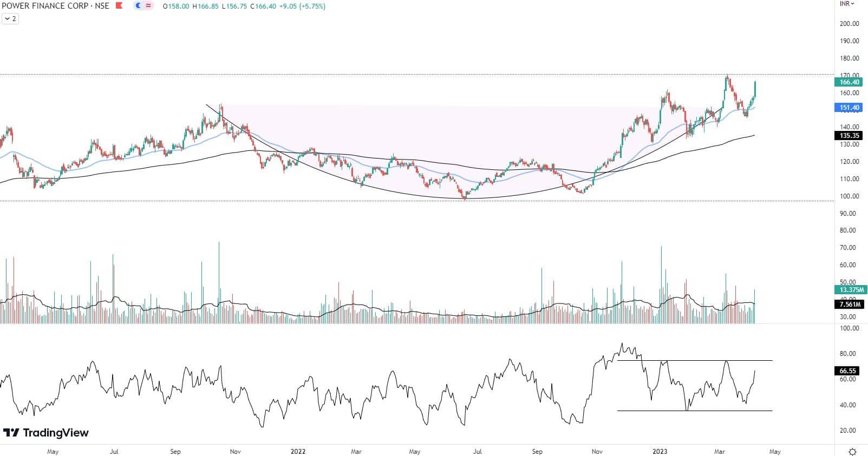Viewport: 868px width, 456px height.
Task: Click the 7.561M volume average label
Action: (x=849, y=305)
